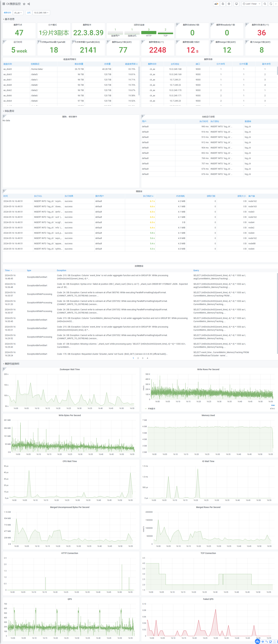Open the dashboard grid icon beside the title
Viewport: 278px width, 644px height.
[x=4, y=4]
